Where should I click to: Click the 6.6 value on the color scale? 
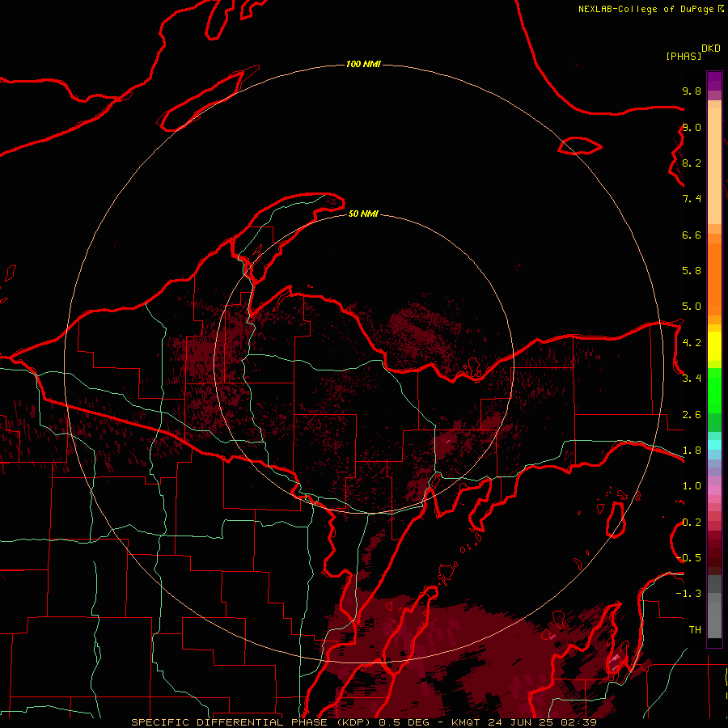(x=692, y=235)
